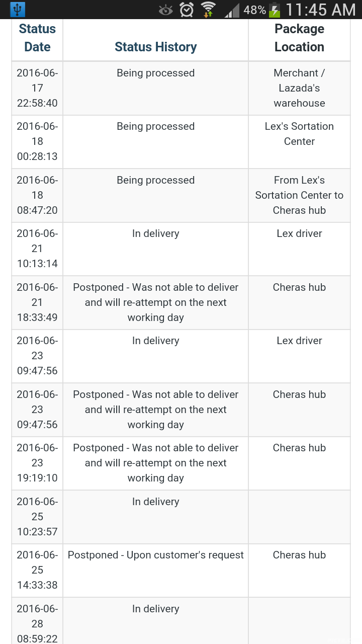Tap the mobile signal strength icon
Screen dimensions: 362x644
(x=232, y=10)
